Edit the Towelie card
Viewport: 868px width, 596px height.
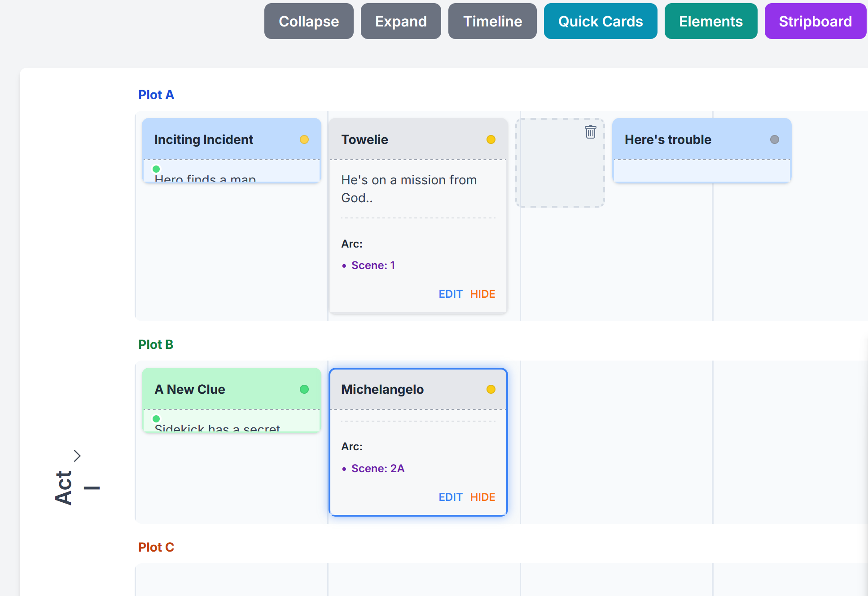pyautogui.click(x=450, y=294)
